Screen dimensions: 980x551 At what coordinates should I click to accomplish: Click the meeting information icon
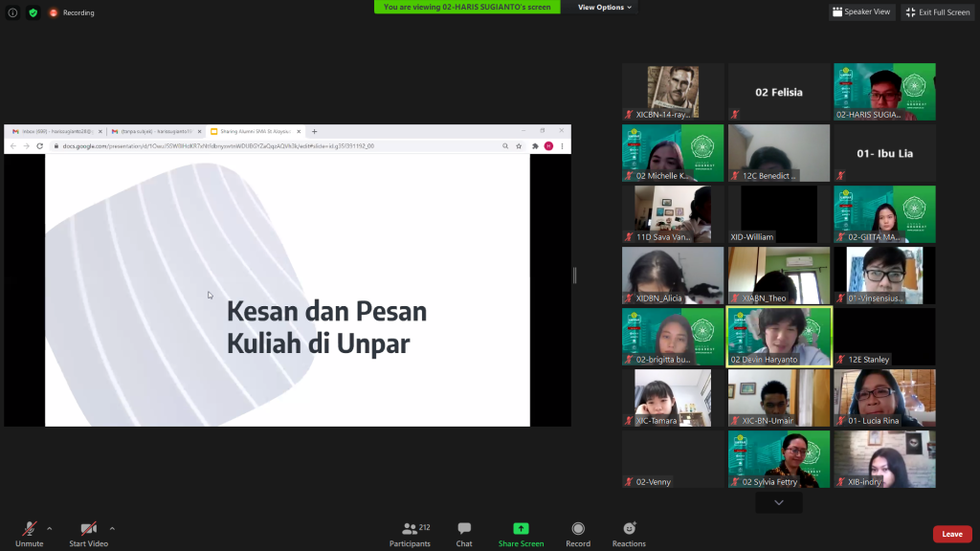point(12,12)
